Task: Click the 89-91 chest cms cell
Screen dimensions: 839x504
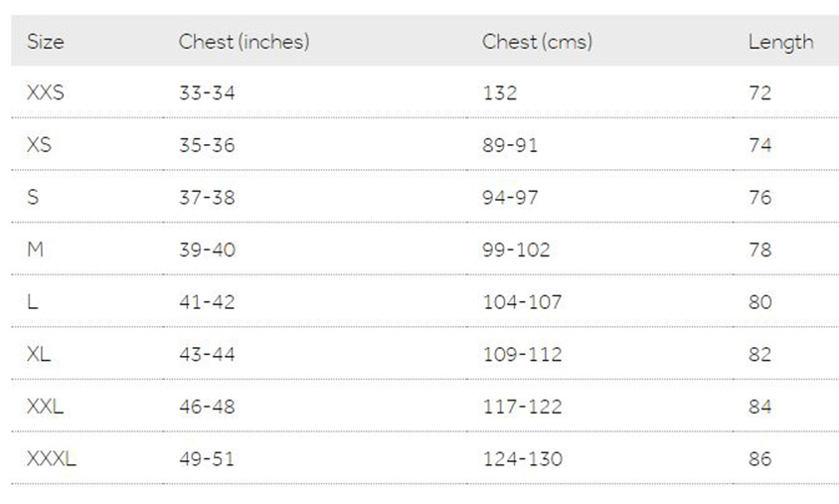Action: pos(510,145)
